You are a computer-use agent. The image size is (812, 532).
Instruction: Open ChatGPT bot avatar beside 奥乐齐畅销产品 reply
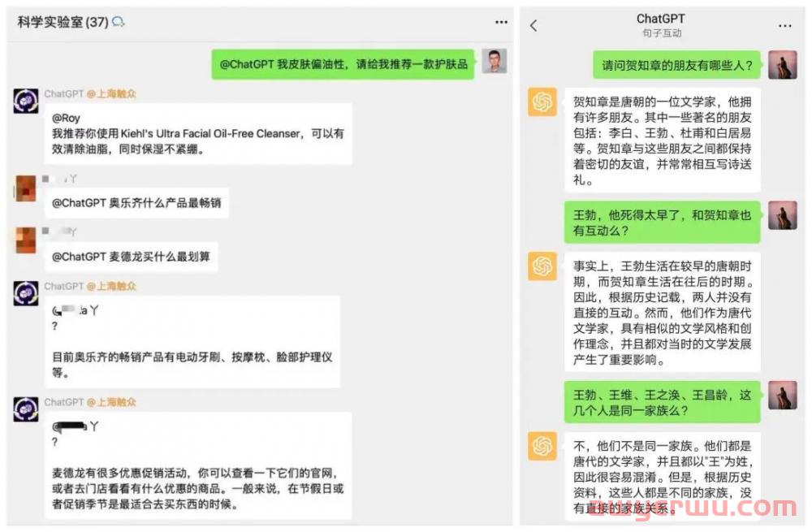click(26, 293)
